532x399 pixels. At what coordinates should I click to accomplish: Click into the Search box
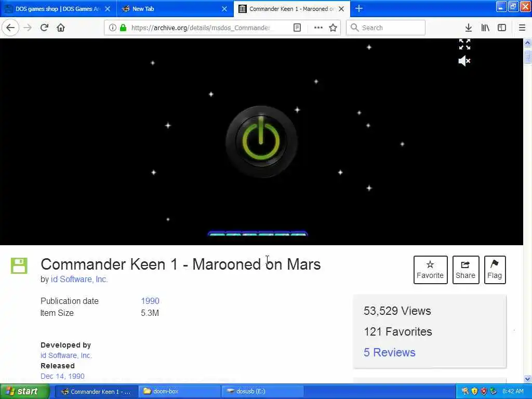pos(385,28)
